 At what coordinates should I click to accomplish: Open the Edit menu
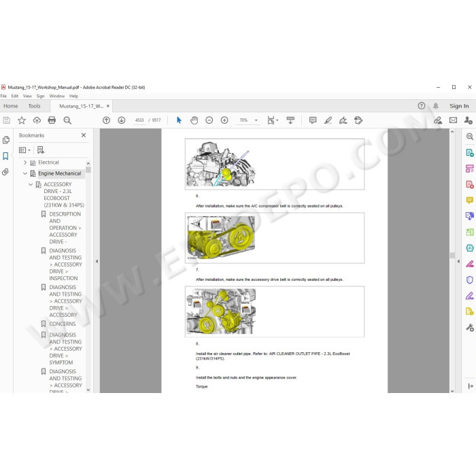click(x=15, y=96)
